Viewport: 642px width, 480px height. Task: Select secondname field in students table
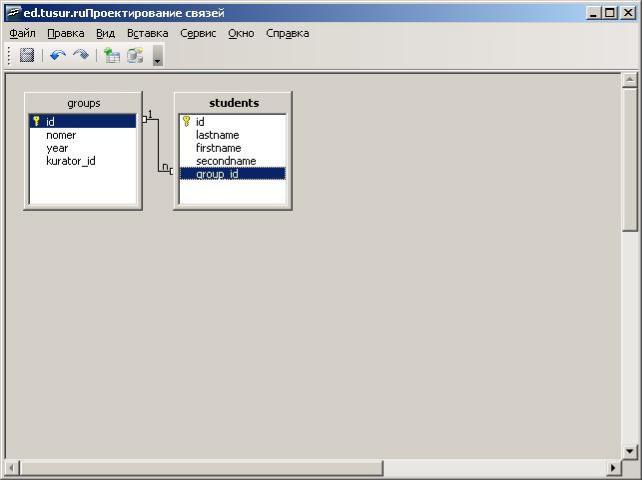point(233,161)
